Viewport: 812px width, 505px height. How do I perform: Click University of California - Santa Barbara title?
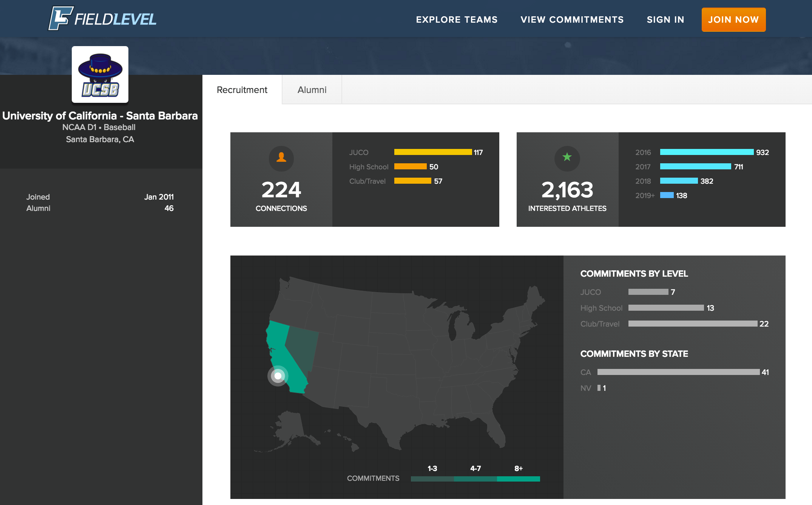100,116
